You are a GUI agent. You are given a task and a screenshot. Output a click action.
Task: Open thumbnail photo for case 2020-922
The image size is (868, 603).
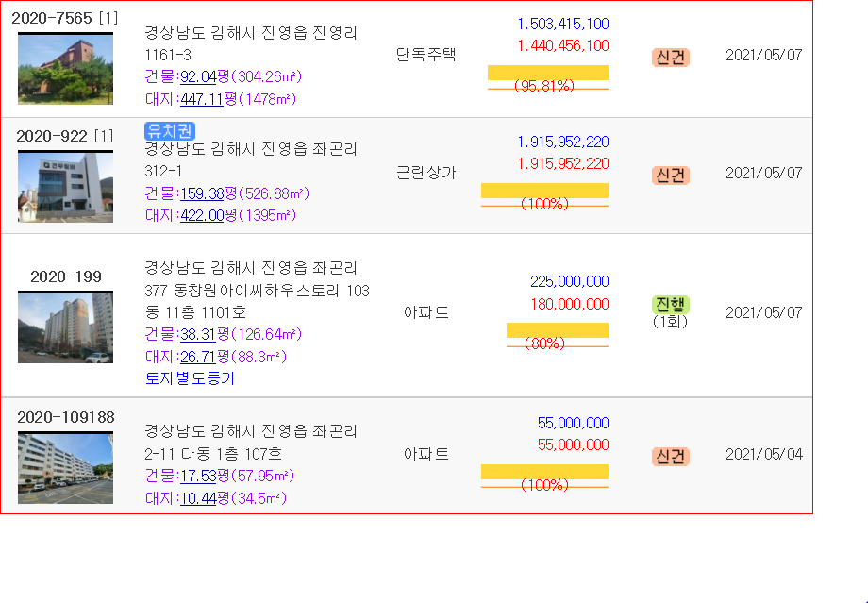[x=65, y=187]
